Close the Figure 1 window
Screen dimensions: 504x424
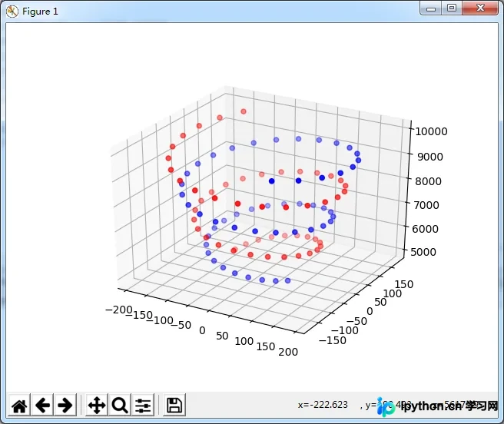click(x=480, y=8)
